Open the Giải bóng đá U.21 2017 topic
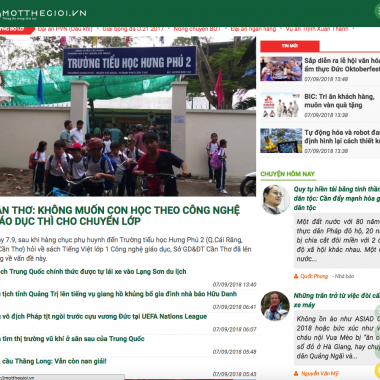 [133, 29]
